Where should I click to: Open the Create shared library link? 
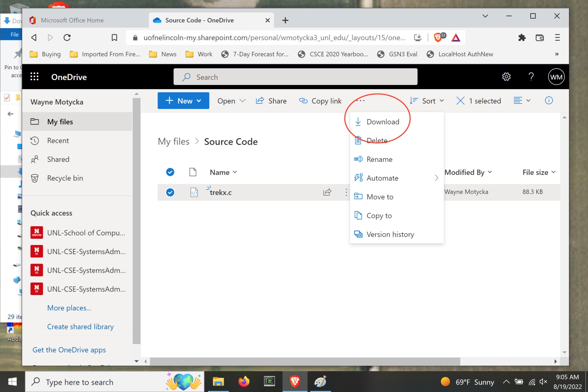80,327
